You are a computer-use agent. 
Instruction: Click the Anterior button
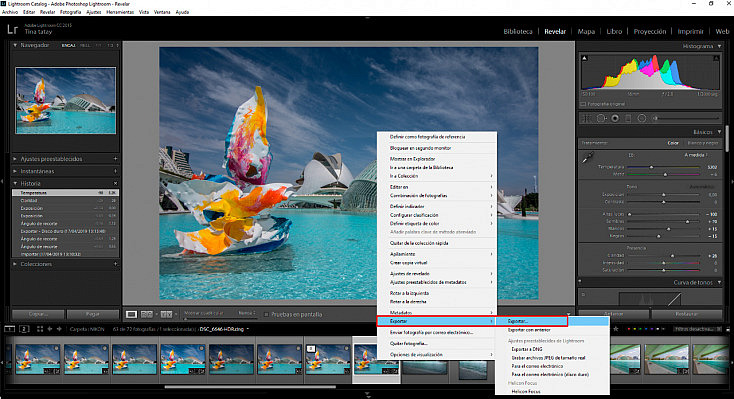click(x=614, y=314)
